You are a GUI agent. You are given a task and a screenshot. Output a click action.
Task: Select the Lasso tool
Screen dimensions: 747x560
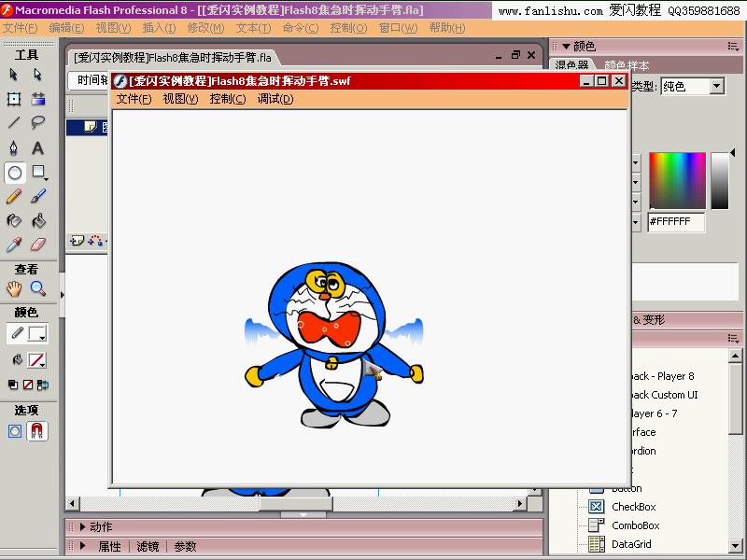[x=38, y=123]
